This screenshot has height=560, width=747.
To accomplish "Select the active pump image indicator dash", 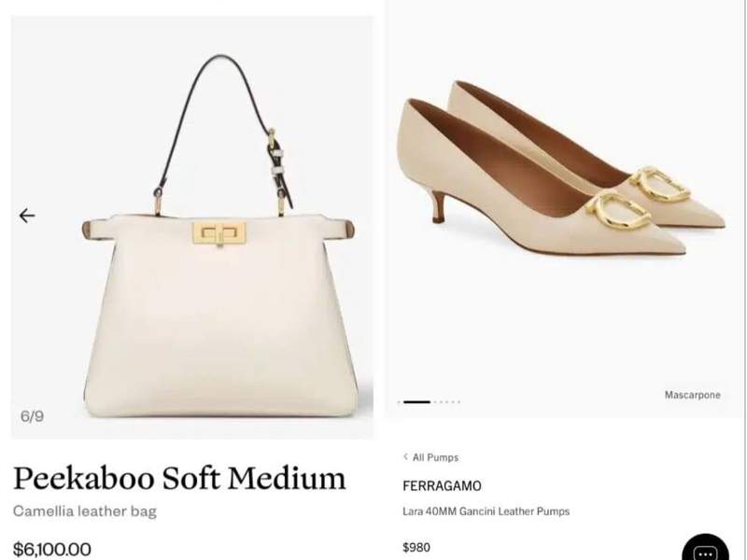I will 416,401.
